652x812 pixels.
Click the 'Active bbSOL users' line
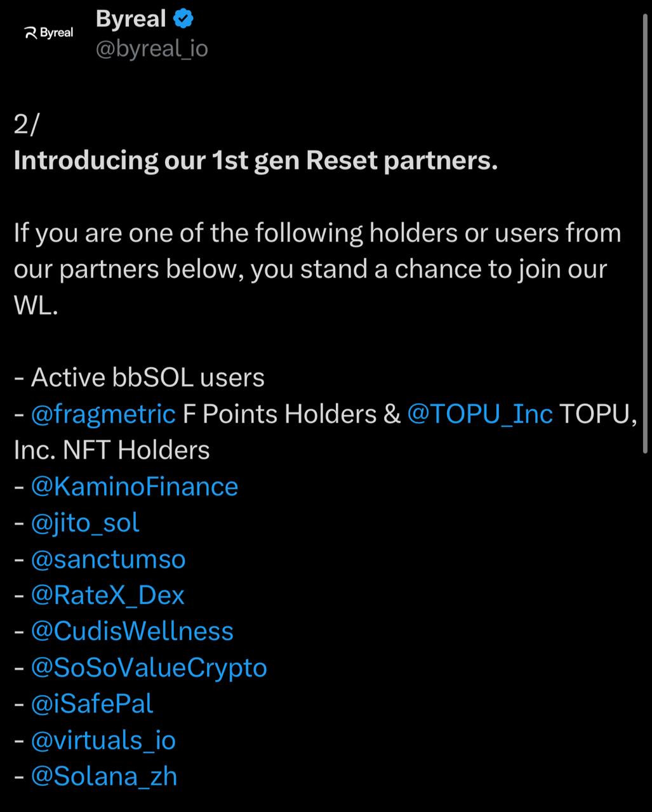pyautogui.click(x=139, y=378)
